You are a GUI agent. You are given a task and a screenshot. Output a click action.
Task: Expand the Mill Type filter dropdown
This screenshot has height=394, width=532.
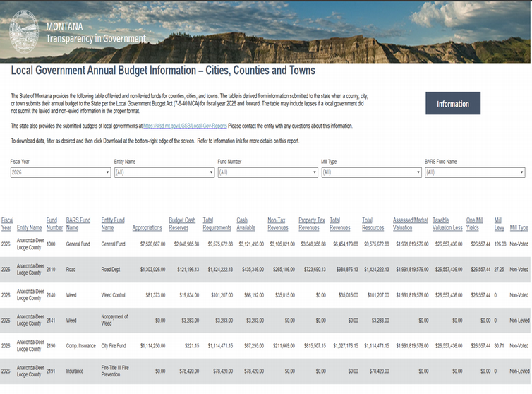pos(372,172)
